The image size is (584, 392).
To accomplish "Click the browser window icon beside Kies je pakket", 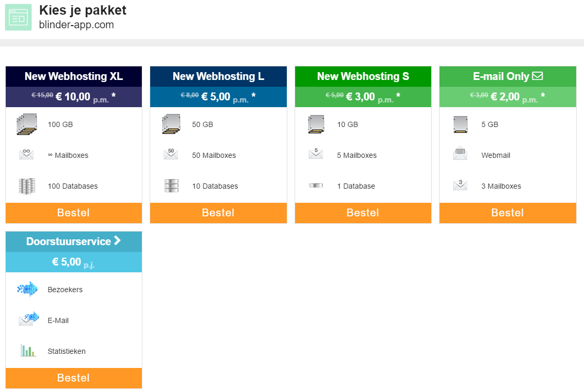I will 18,17.
